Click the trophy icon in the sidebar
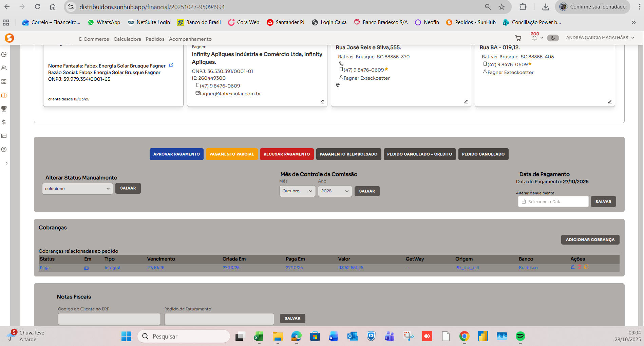Viewport: 644px width, 346px height. click(x=4, y=109)
